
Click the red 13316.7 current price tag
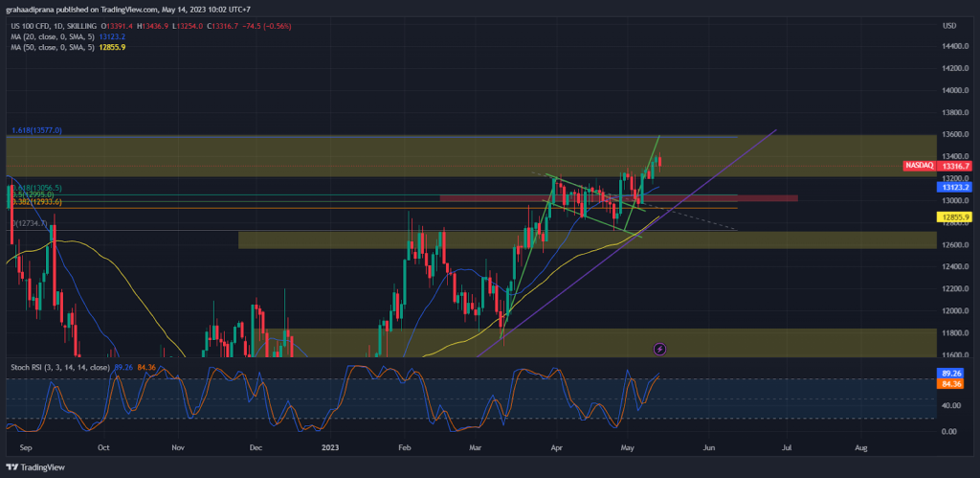tap(956, 166)
